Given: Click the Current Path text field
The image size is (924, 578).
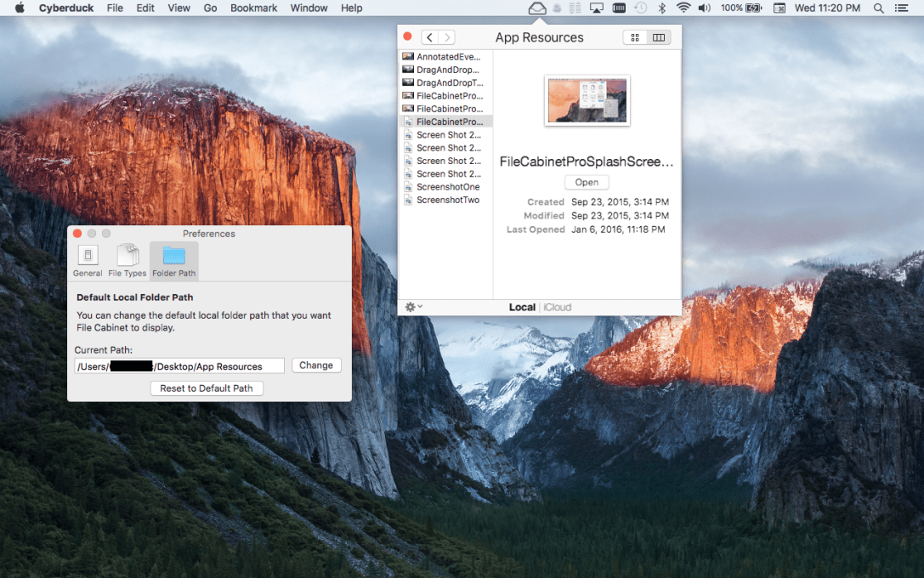Looking at the screenshot, I should 179,365.
